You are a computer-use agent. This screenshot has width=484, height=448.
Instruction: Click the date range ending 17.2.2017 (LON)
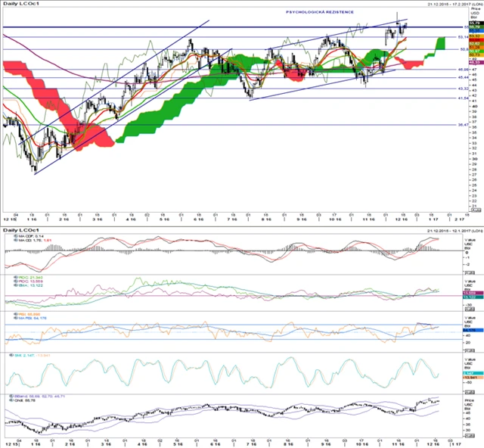455,4
